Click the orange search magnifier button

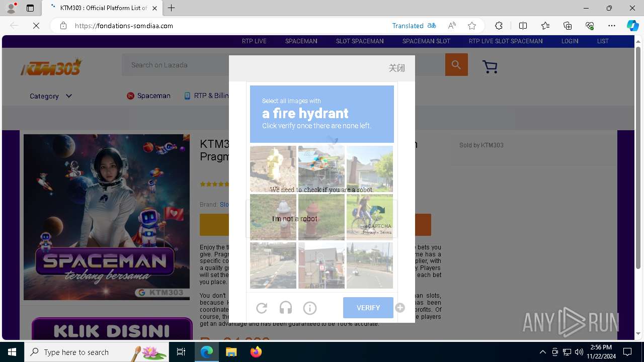click(x=456, y=65)
